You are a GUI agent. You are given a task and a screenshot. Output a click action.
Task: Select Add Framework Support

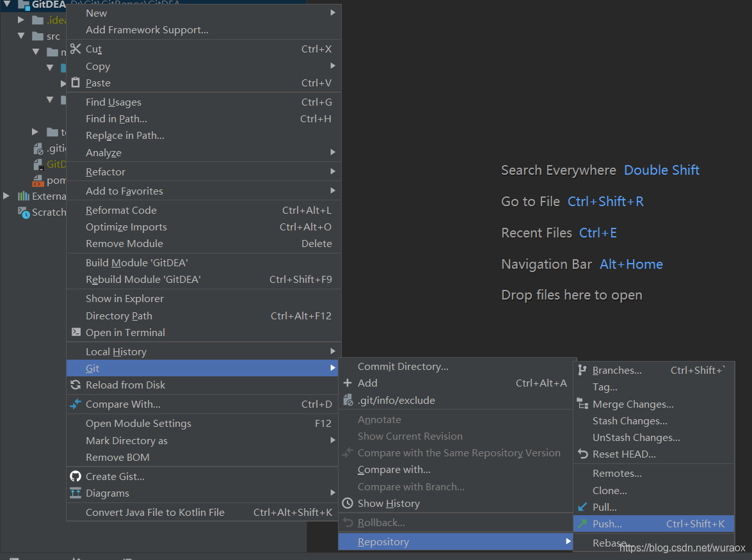204,29
